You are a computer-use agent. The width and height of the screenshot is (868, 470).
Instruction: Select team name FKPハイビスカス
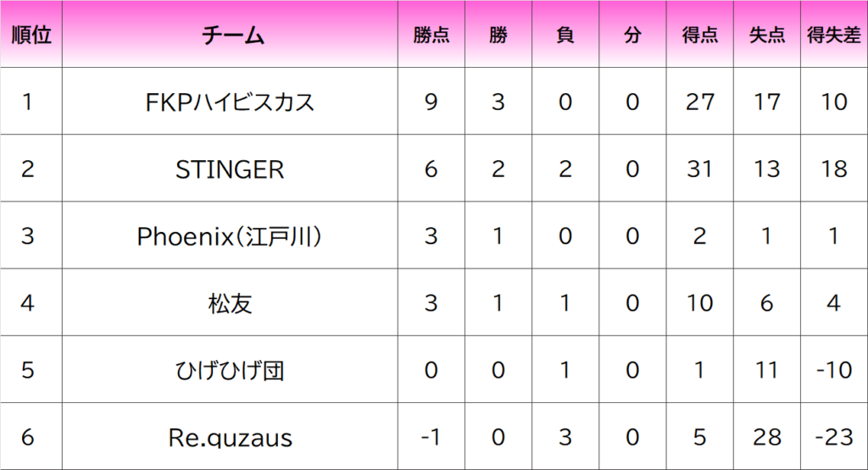[x=230, y=102]
